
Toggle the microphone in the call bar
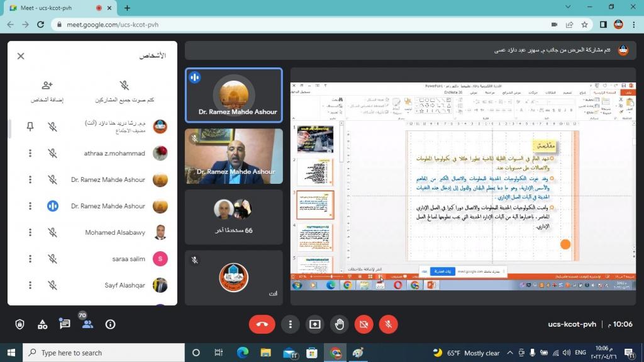point(389,324)
